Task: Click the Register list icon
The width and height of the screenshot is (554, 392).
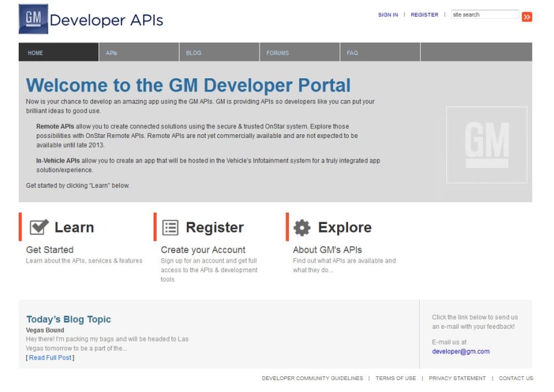Action: [x=170, y=228]
